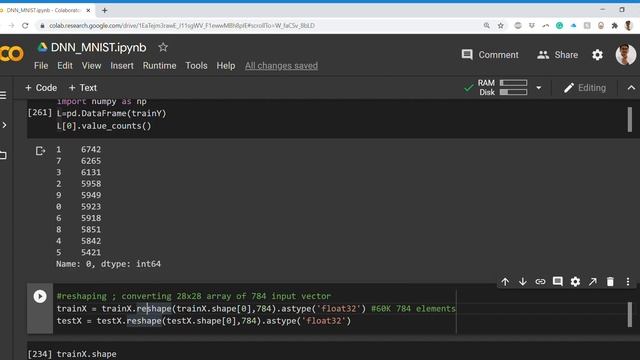Image resolution: width=640 pixels, height=360 pixels.
Task: Open the browser zoom magnifier icon
Action: pos(487,25)
